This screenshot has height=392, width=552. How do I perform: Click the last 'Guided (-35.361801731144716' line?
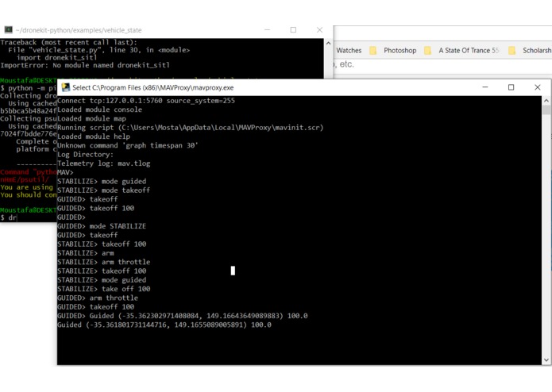(x=164, y=325)
